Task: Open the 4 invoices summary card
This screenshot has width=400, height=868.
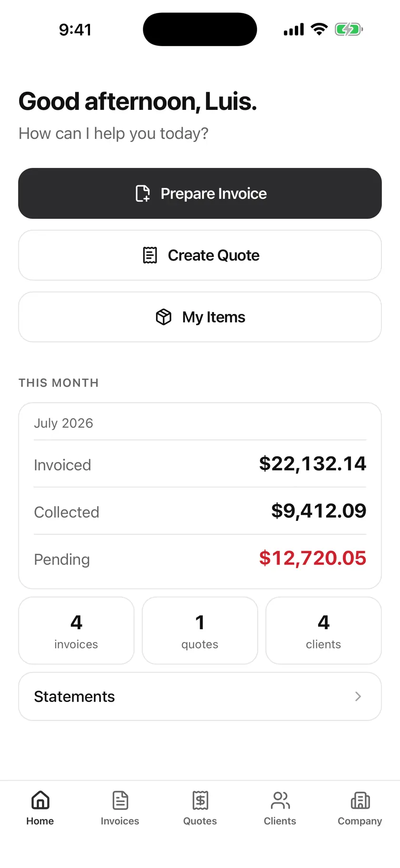Action: click(76, 631)
